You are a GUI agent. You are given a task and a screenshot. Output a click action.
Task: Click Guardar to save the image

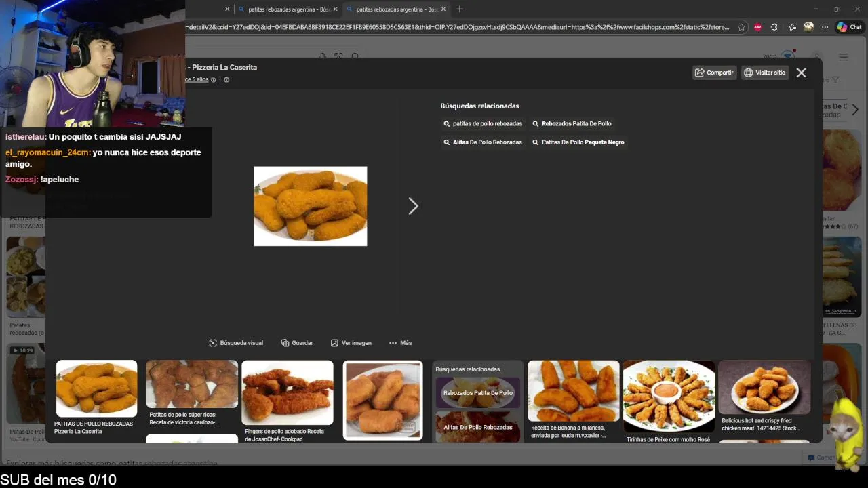coord(297,343)
